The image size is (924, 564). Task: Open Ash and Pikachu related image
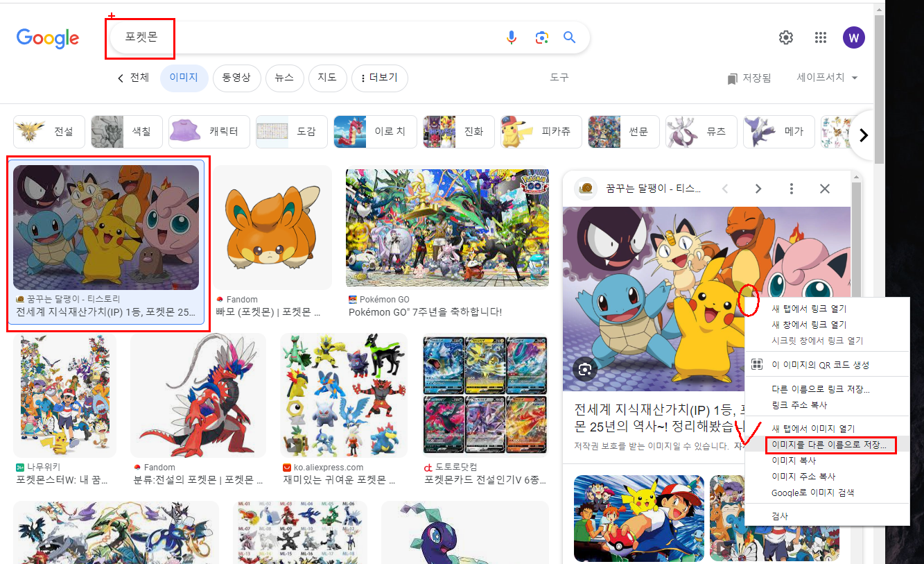click(x=639, y=518)
